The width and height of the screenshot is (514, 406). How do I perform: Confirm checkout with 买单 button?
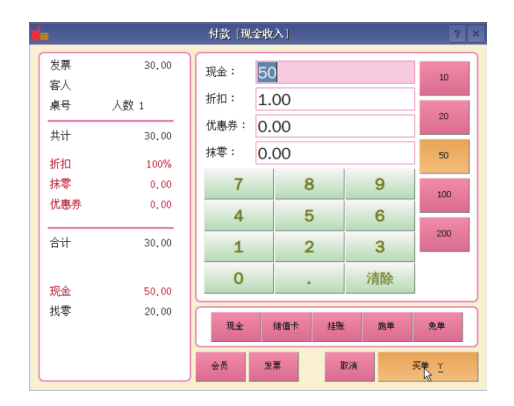(x=428, y=366)
